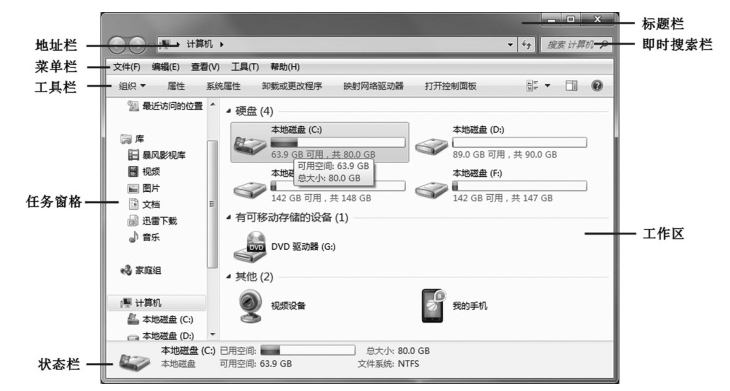Open the 暴风影视库 library in the sidebar
The width and height of the screenshot is (730, 391).
(157, 155)
